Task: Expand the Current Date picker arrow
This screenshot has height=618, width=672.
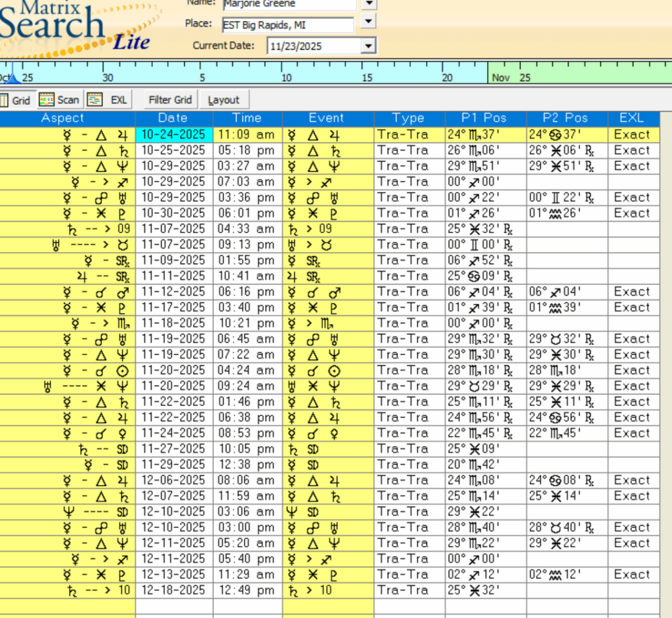Action: [x=368, y=46]
